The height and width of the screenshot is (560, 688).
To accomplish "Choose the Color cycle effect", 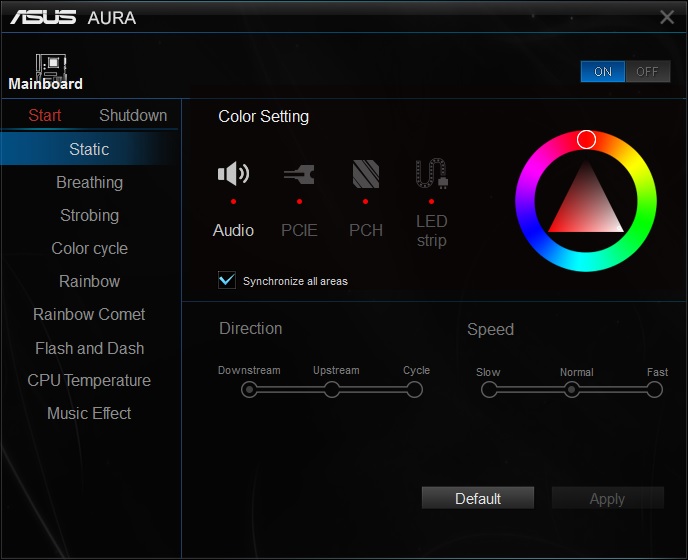I will click(x=90, y=248).
